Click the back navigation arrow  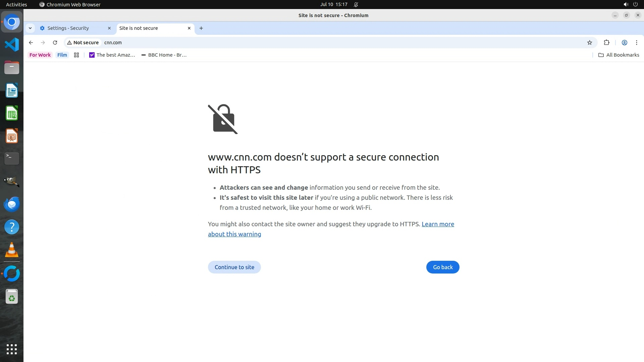tap(31, 43)
